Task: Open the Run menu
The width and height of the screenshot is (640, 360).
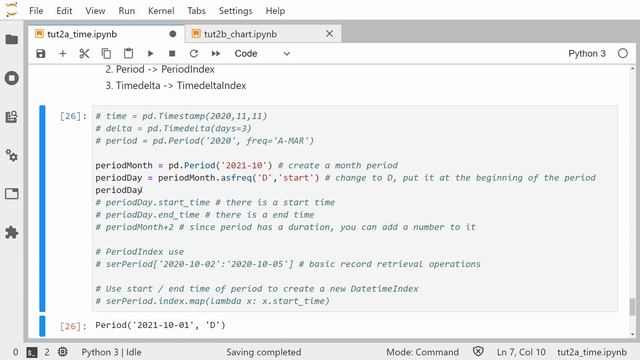Action: pyautogui.click(x=127, y=11)
